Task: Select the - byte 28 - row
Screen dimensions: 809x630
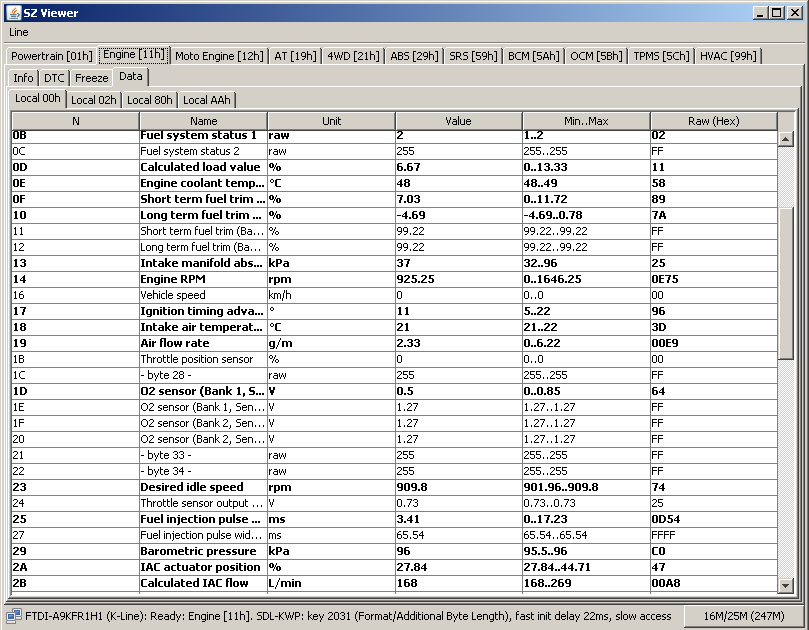Action: pos(394,375)
